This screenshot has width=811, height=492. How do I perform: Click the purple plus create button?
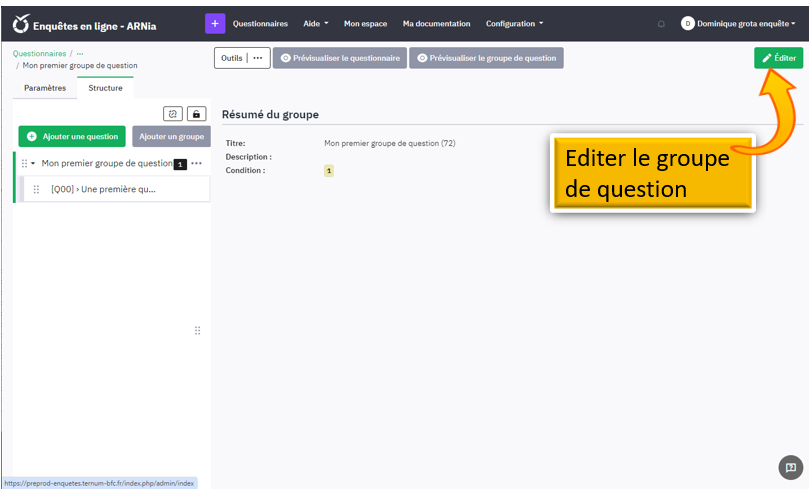pos(215,23)
